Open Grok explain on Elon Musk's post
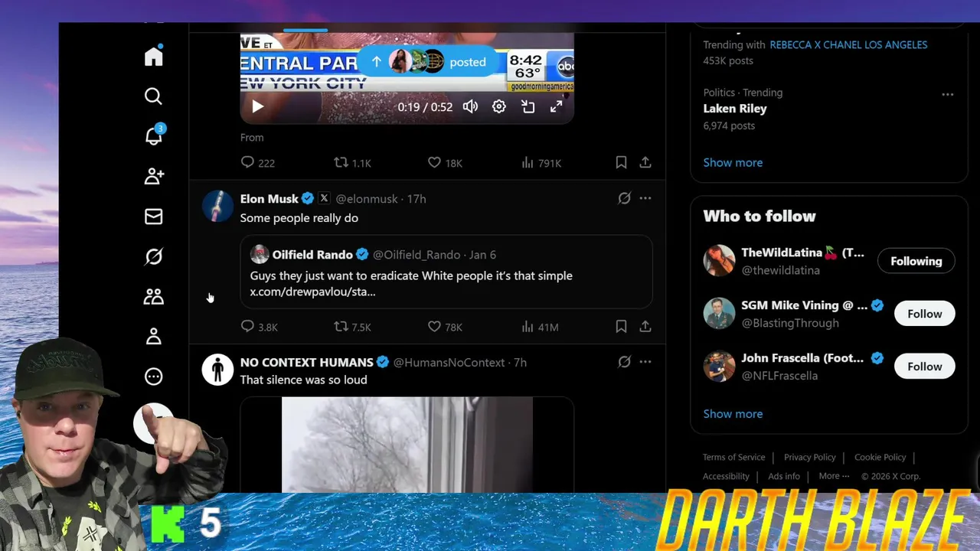The image size is (980, 551). (625, 198)
